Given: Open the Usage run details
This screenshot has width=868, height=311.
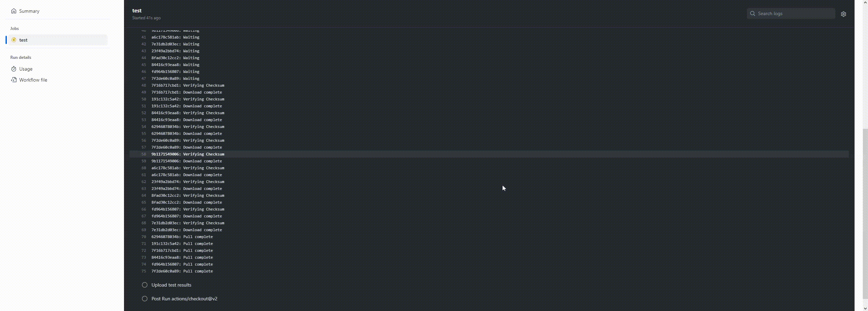Looking at the screenshot, I should click(26, 69).
